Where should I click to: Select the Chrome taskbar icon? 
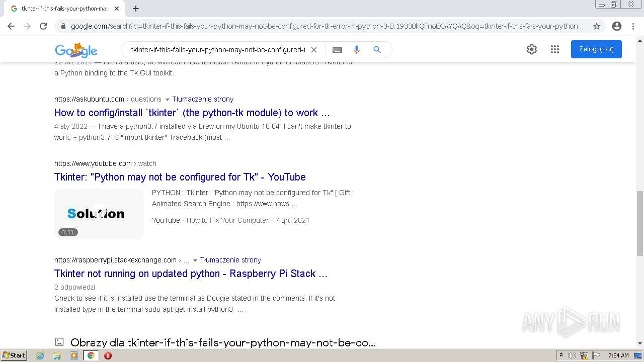tap(91, 355)
